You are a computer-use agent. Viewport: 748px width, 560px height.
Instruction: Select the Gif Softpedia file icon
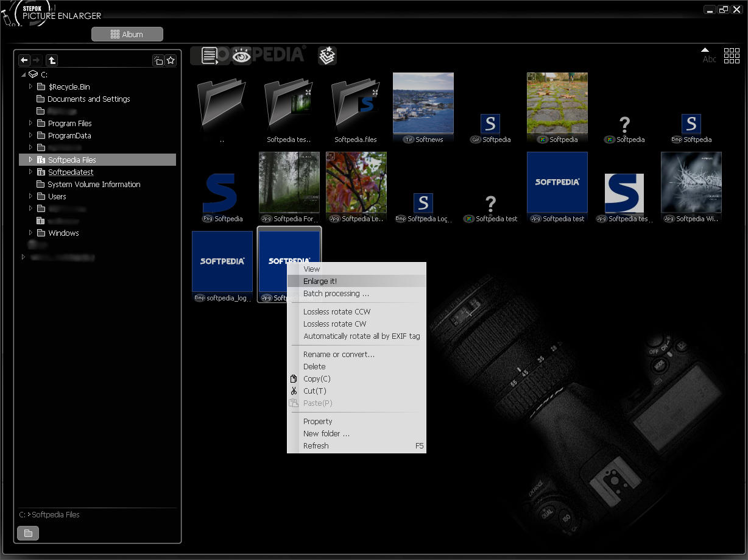click(x=490, y=124)
